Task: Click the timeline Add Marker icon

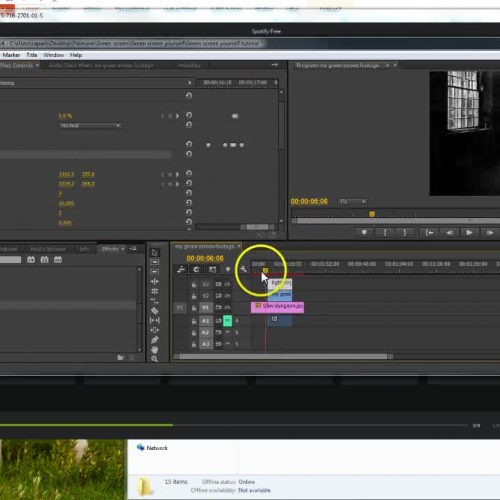Action: click(x=228, y=269)
